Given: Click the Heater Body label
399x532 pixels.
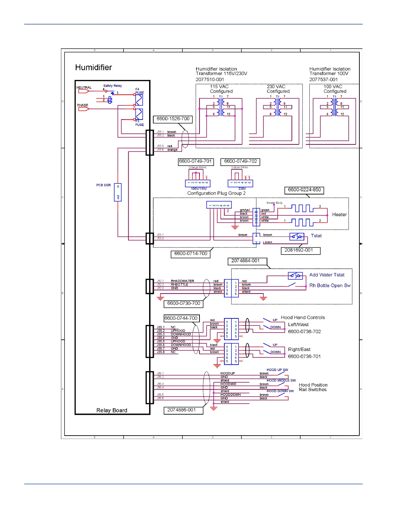Looking at the screenshot, I should (274, 203).
